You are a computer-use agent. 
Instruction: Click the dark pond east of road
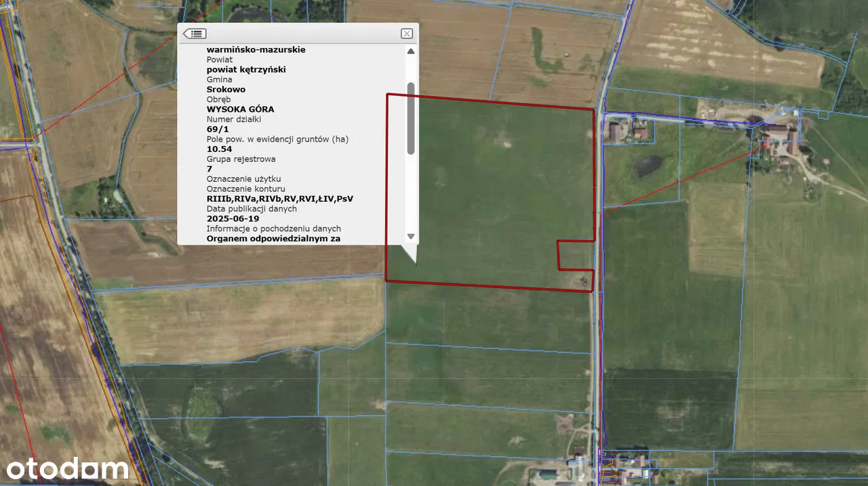click(647, 166)
